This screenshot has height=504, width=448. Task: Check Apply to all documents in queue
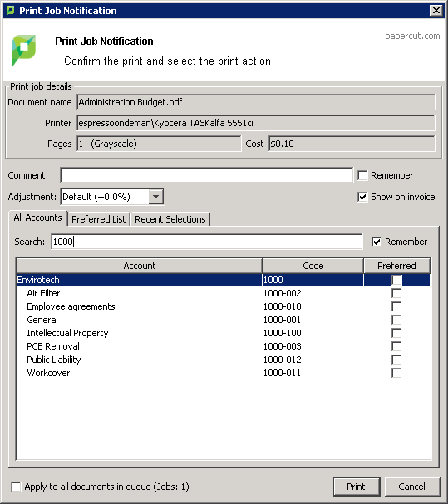16,487
